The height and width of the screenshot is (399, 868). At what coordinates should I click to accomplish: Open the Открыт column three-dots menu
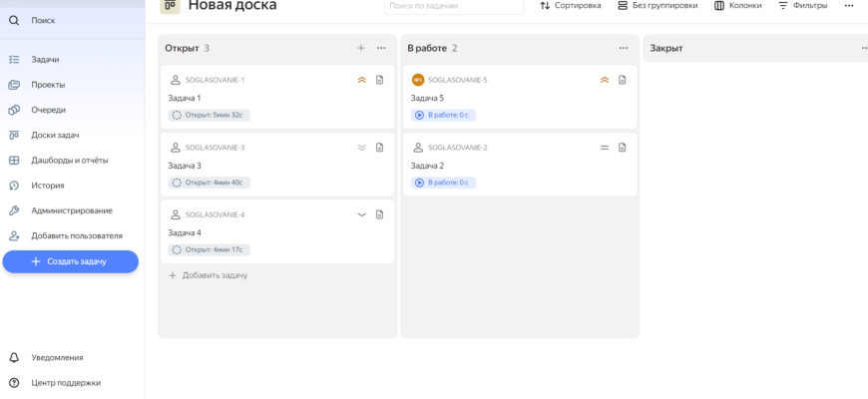click(x=381, y=48)
